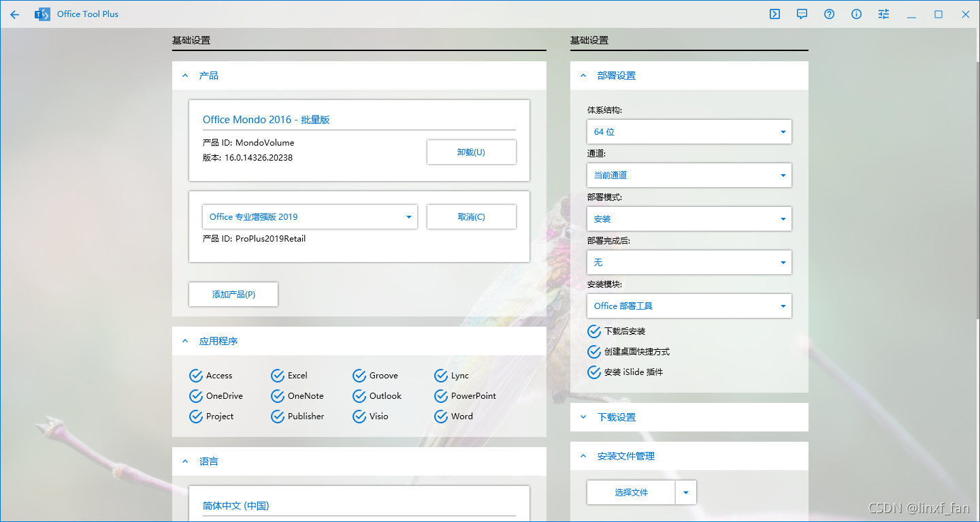The image size is (980, 522).
Task: Open the settings sliders icon
Action: 883,14
